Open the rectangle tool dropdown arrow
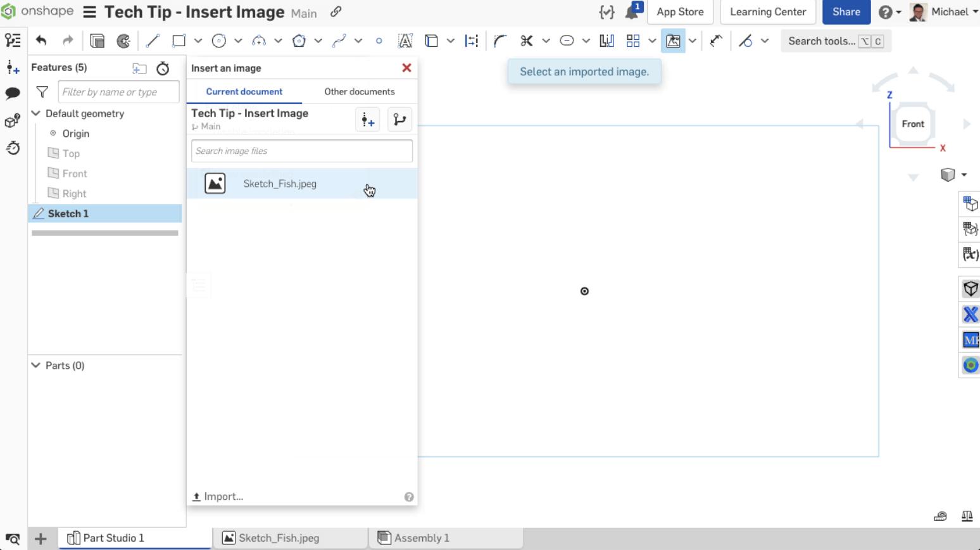Image resolution: width=980 pixels, height=550 pixels. tap(198, 41)
